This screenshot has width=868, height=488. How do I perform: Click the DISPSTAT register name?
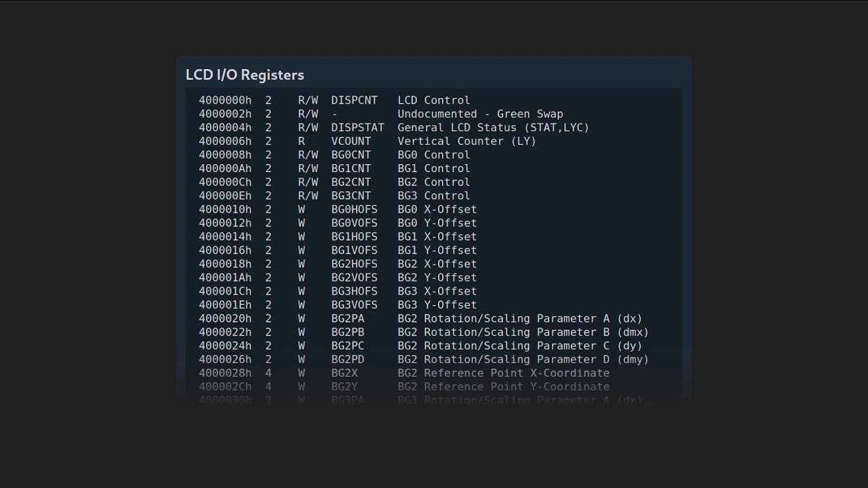tap(357, 127)
